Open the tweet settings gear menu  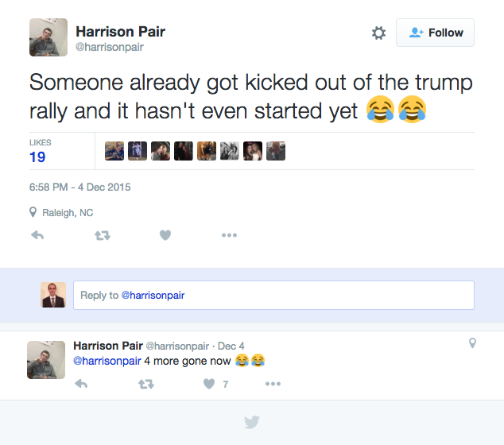(378, 33)
